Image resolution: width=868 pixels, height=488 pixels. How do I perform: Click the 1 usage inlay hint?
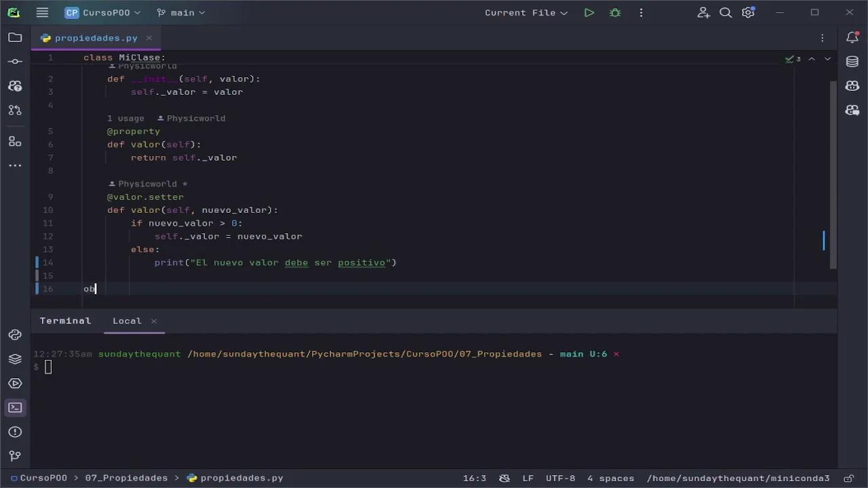125,118
